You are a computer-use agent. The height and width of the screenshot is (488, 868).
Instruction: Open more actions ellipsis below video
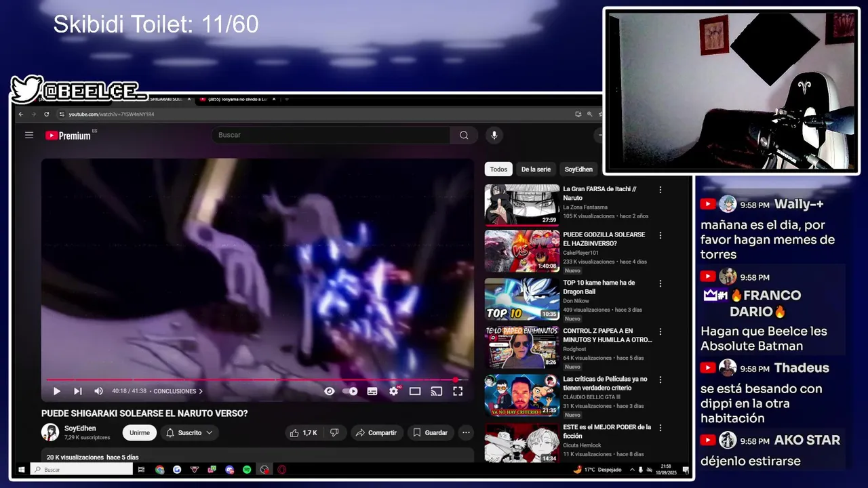[x=466, y=432]
